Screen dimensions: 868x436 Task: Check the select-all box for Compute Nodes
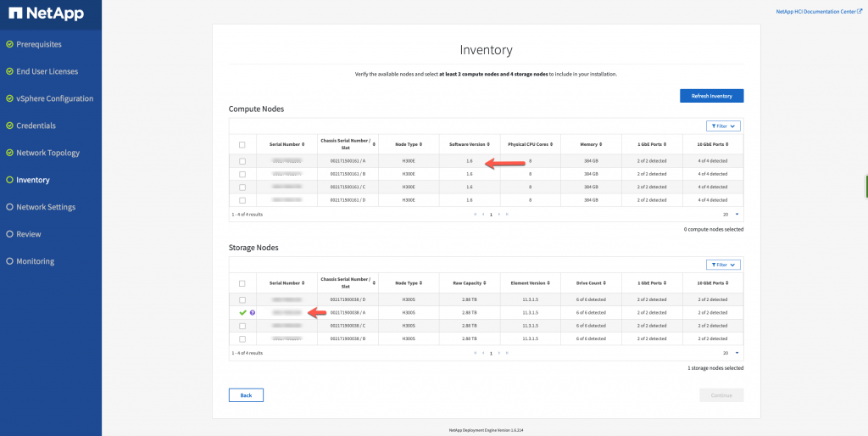click(242, 145)
